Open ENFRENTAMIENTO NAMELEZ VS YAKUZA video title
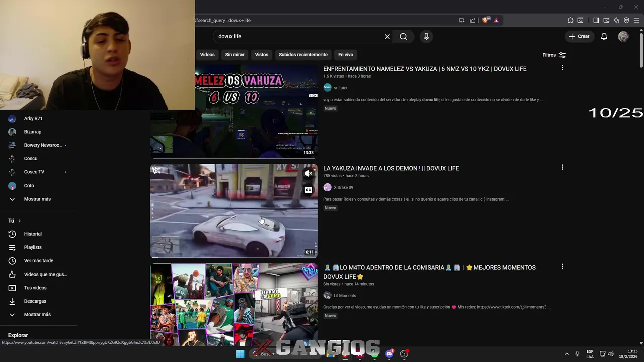Image resolution: width=644 pixels, height=362 pixels. tap(425, 69)
